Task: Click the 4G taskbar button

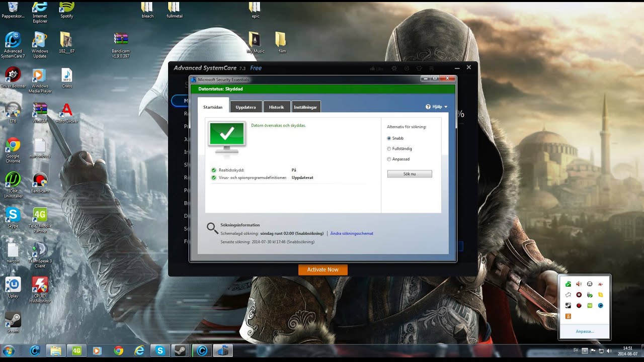Action: click(x=76, y=350)
